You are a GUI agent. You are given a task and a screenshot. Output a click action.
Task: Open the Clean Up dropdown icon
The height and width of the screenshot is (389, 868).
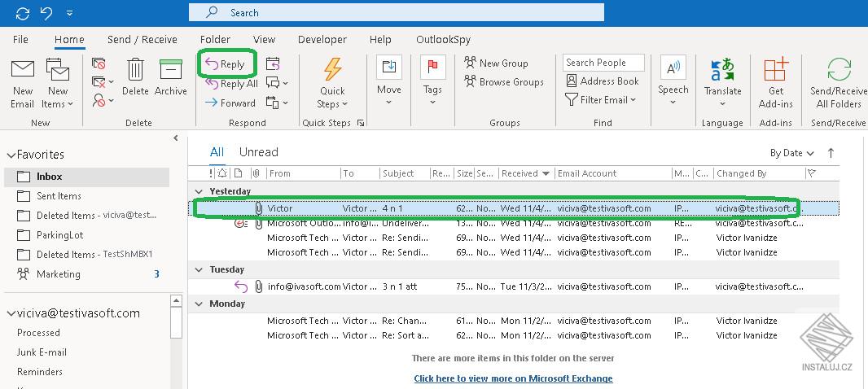point(103,82)
